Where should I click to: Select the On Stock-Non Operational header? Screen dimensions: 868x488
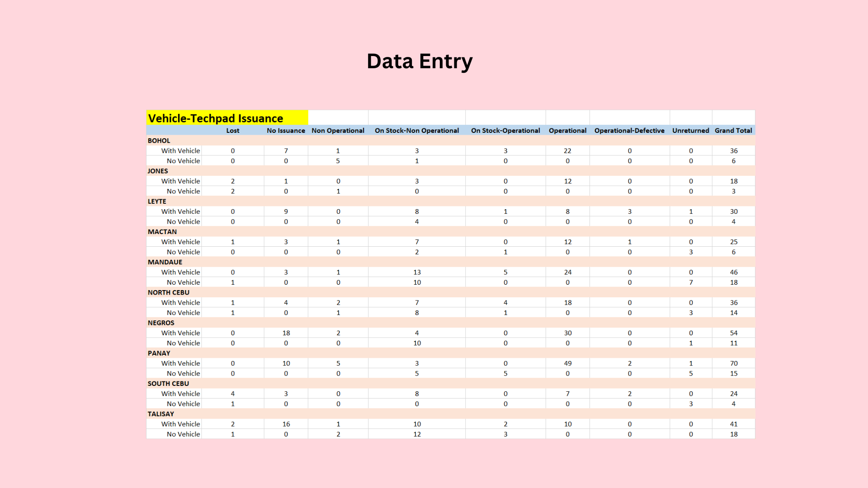(416, 131)
